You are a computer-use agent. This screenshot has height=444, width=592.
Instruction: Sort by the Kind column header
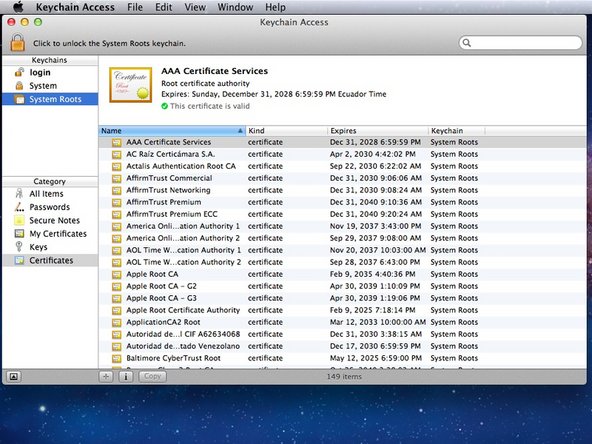[x=287, y=131]
